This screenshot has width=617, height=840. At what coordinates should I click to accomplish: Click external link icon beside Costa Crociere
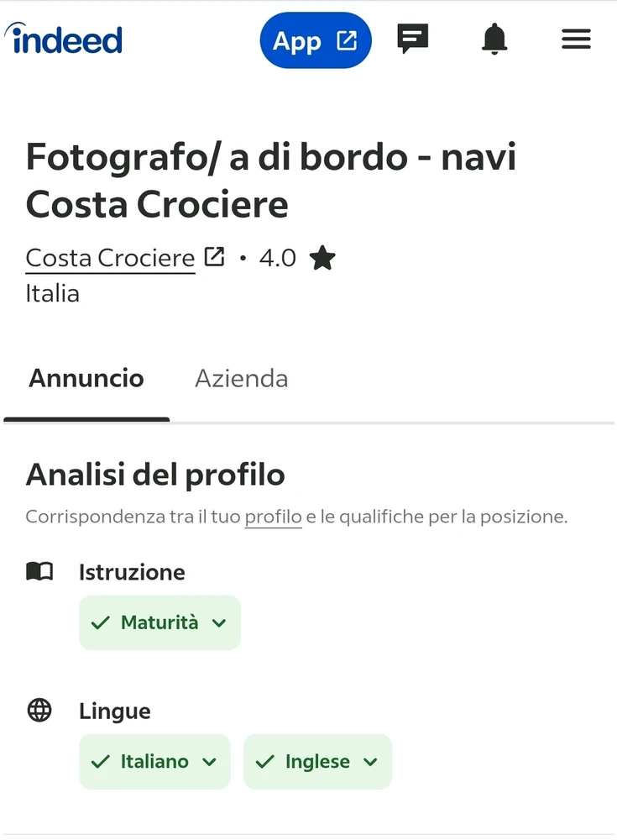(x=215, y=257)
